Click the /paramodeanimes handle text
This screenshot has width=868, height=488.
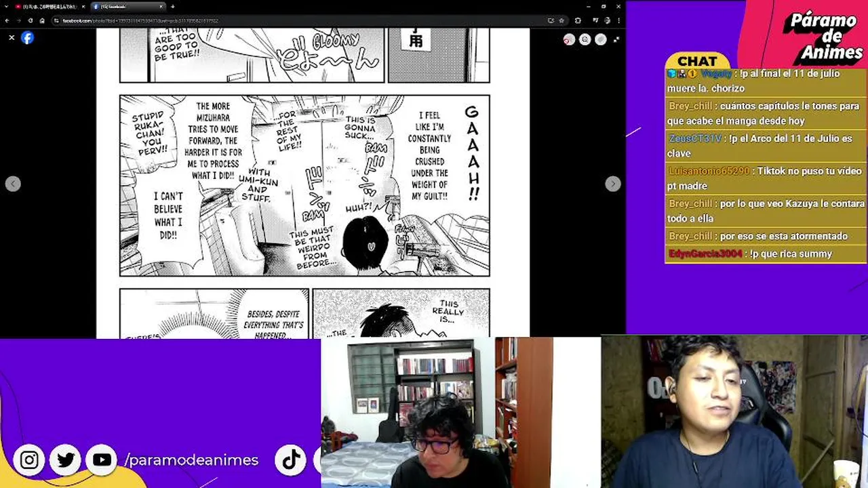191,460
